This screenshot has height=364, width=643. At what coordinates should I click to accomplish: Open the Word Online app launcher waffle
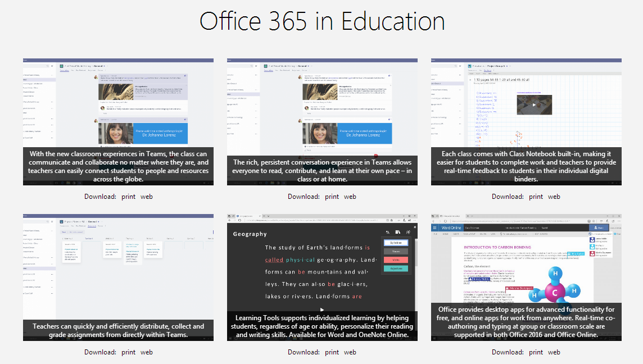pos(435,227)
